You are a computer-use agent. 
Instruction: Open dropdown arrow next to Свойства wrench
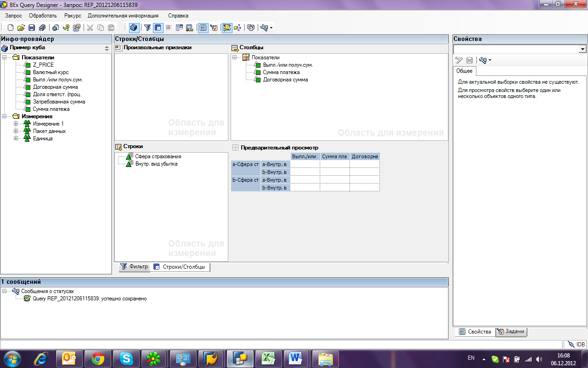490,60
